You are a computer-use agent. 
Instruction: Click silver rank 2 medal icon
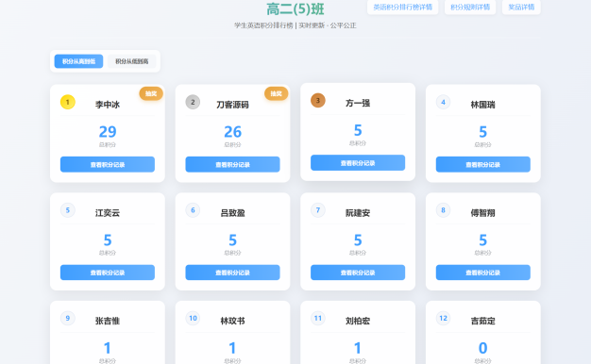coord(193,102)
